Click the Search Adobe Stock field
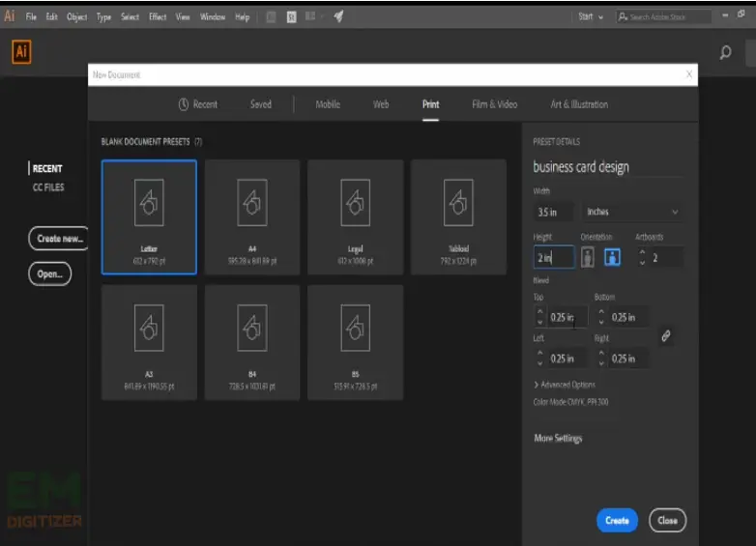 tap(663, 16)
